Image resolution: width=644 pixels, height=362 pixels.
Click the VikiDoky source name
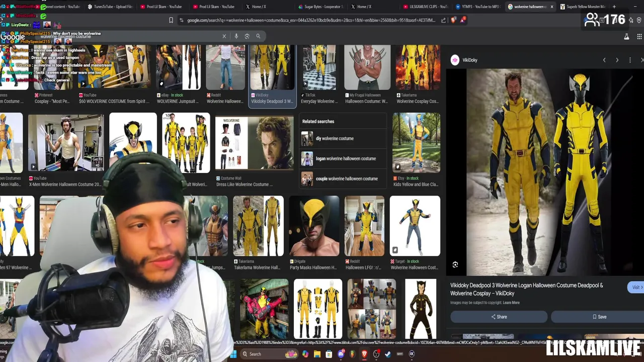coord(470,60)
